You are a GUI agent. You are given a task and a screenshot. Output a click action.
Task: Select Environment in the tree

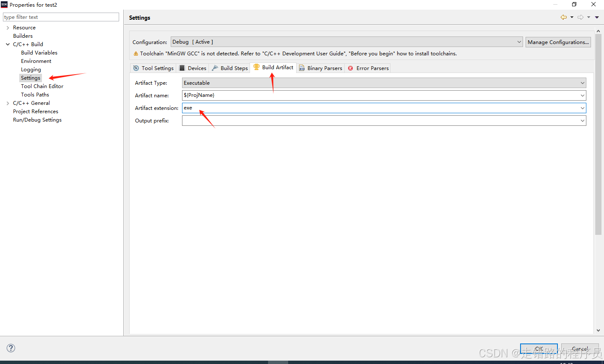coord(36,61)
